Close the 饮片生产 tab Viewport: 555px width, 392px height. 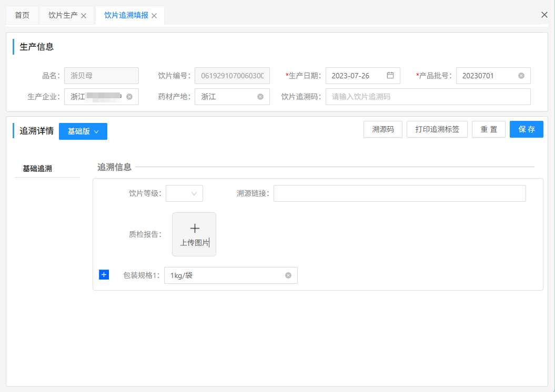click(x=84, y=16)
